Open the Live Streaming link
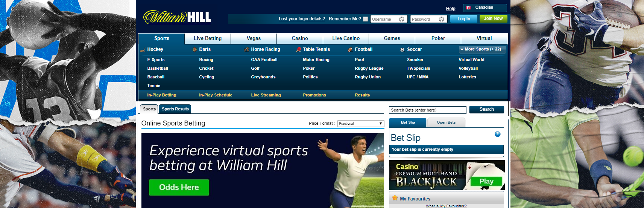 pyautogui.click(x=266, y=95)
